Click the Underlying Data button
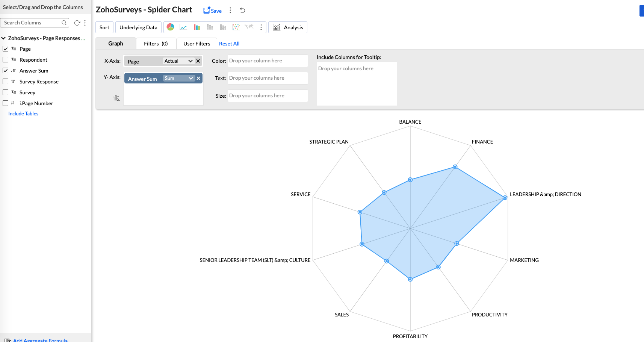 coord(138,27)
